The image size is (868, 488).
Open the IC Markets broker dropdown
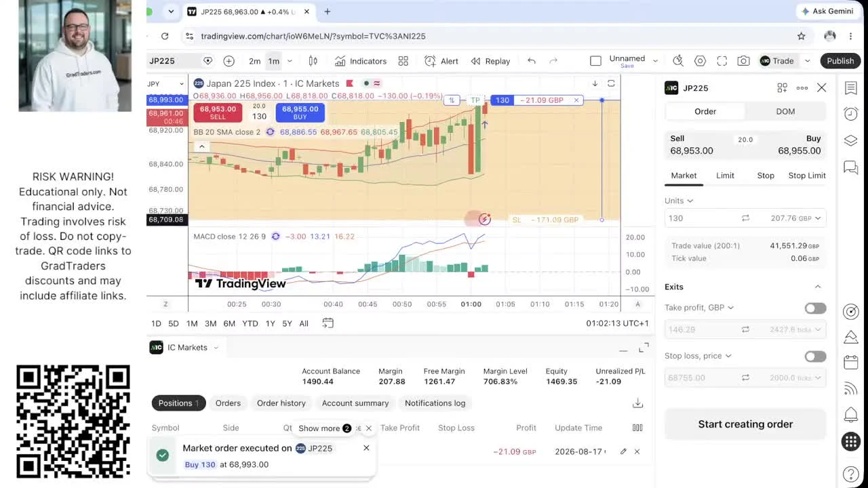point(184,348)
